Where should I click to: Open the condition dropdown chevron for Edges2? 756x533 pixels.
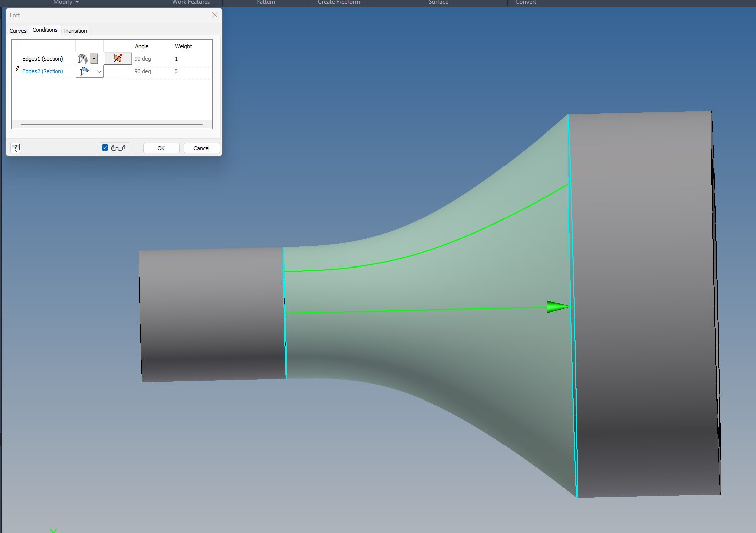click(x=99, y=71)
